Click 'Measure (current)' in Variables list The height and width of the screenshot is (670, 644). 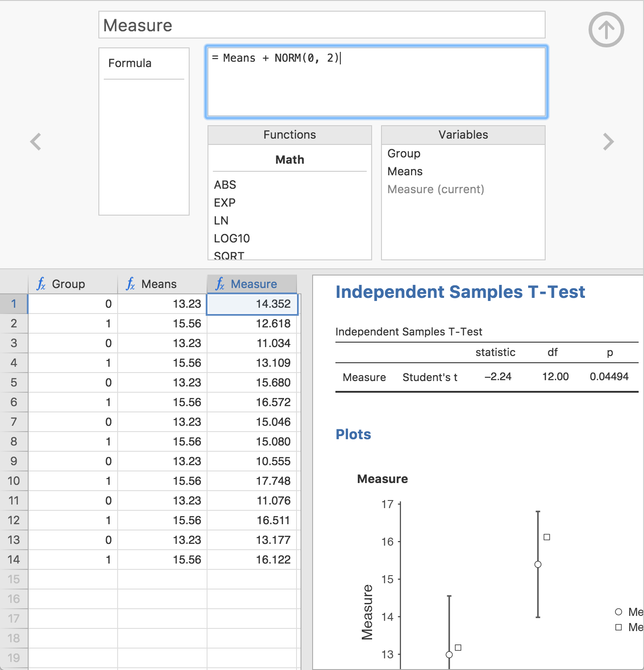coord(436,189)
